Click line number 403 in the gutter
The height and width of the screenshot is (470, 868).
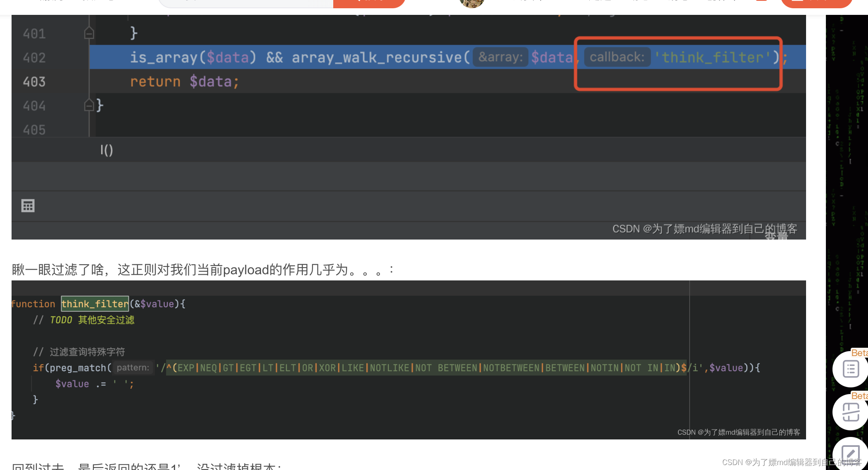[34, 82]
